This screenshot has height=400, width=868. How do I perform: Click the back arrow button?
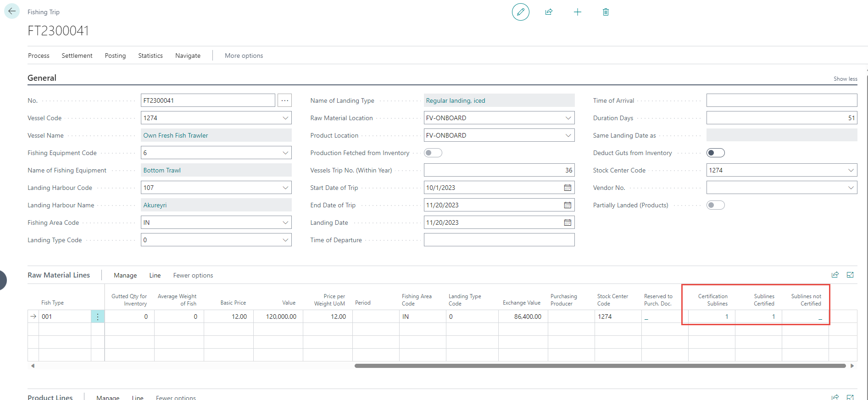[12, 11]
